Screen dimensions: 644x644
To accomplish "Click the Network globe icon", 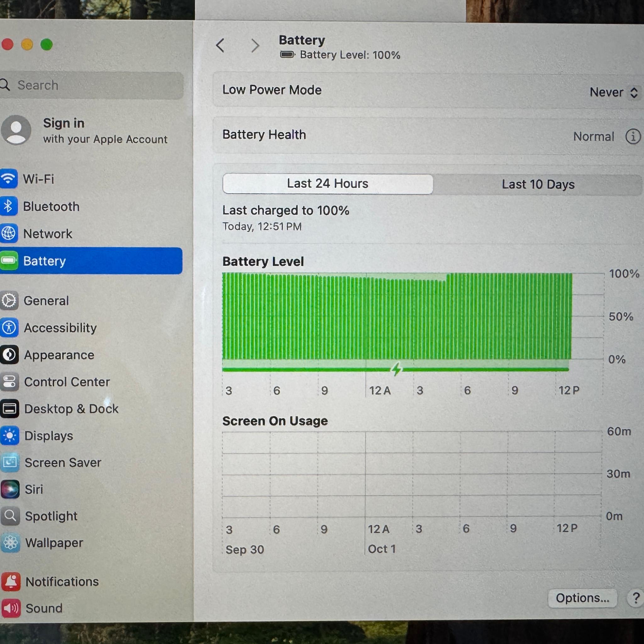I will 8,234.
